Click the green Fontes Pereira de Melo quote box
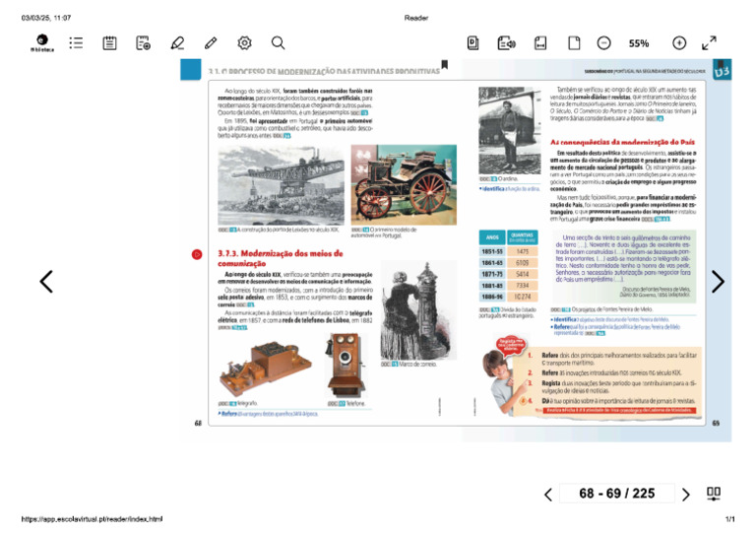The width and height of the screenshot is (756, 535). click(623, 266)
